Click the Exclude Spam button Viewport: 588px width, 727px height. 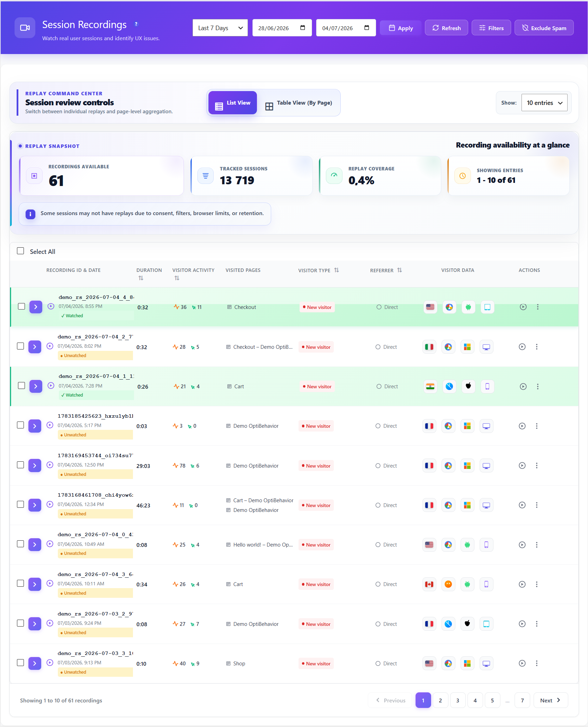tap(544, 28)
